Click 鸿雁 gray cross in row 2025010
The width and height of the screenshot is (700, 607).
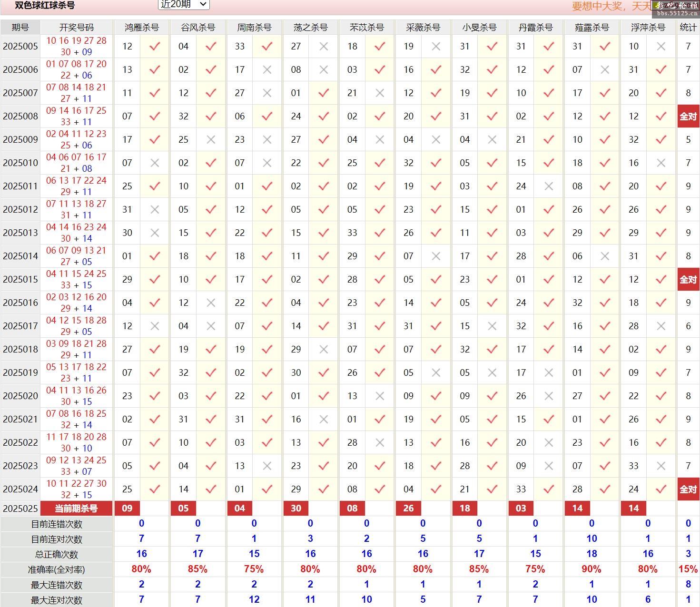click(x=155, y=163)
